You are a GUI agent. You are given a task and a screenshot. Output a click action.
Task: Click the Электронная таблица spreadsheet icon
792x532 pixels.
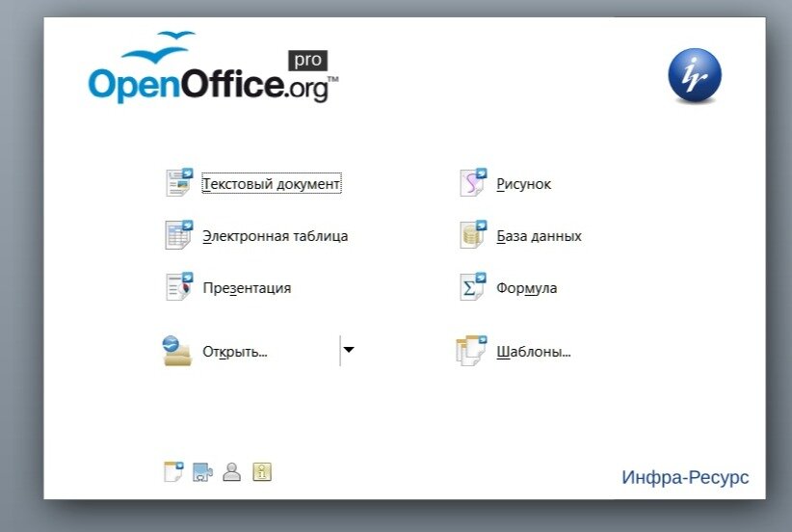pos(179,234)
